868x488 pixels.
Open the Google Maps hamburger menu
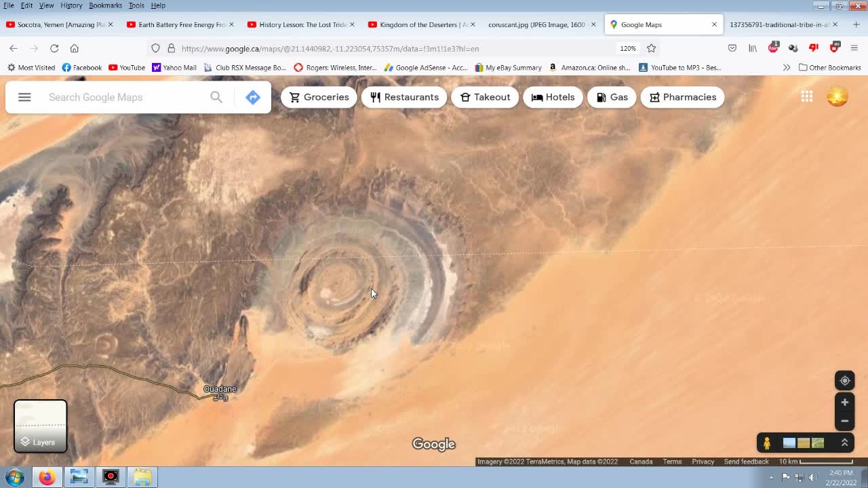point(24,97)
